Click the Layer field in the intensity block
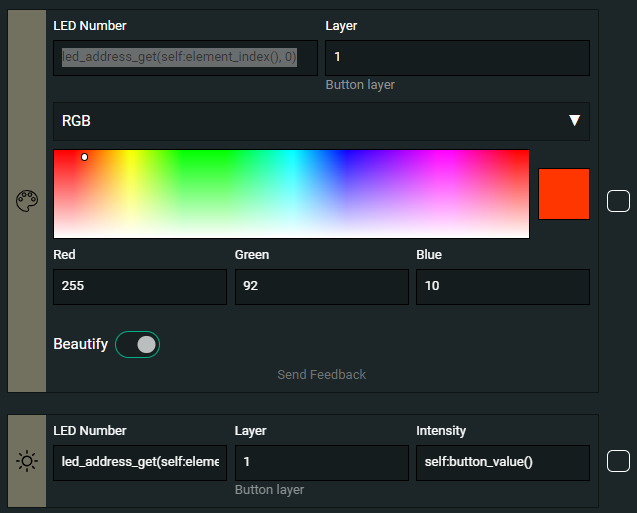This screenshot has height=513, width=637. coord(321,463)
